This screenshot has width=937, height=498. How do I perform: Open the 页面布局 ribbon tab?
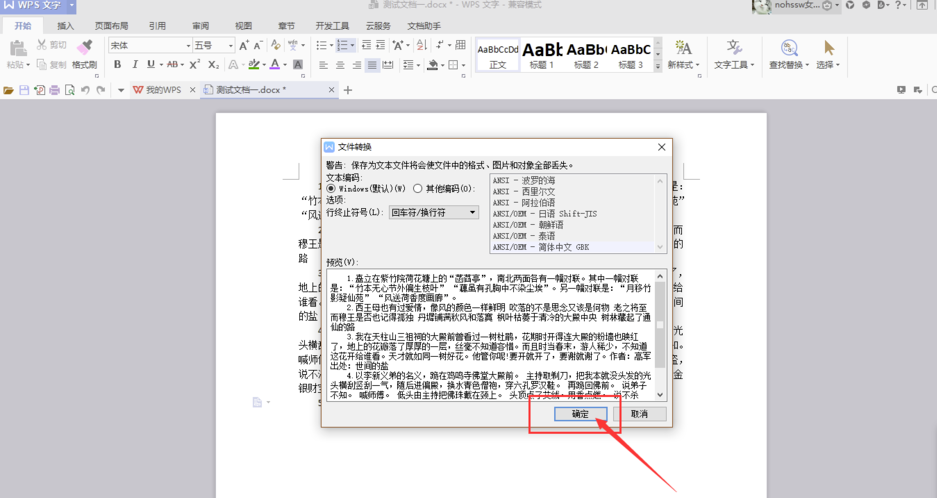point(111,25)
